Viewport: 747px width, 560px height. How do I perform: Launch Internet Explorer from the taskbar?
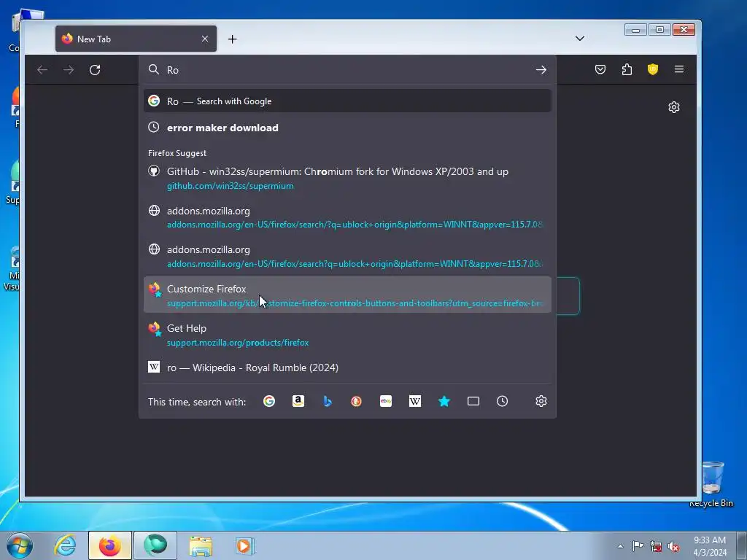tap(65, 545)
